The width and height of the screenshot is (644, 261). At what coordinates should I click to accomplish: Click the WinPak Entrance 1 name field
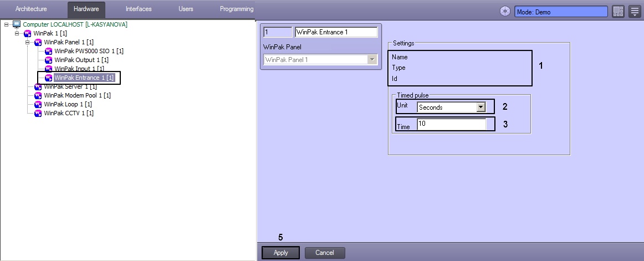coord(336,32)
